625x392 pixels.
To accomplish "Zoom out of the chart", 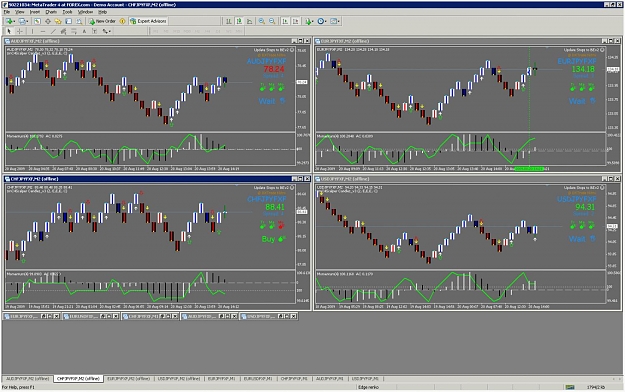I will (x=272, y=21).
